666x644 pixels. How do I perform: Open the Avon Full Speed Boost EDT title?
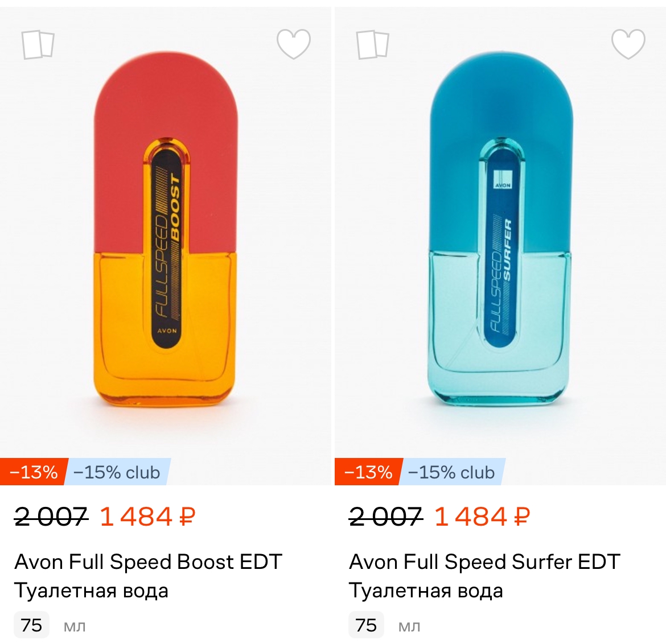[148, 562]
